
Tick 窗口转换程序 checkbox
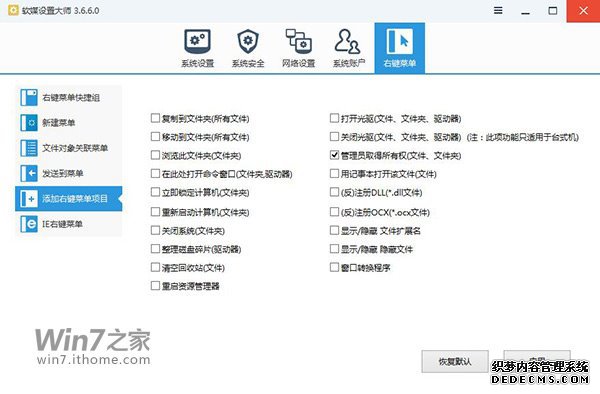pos(334,267)
